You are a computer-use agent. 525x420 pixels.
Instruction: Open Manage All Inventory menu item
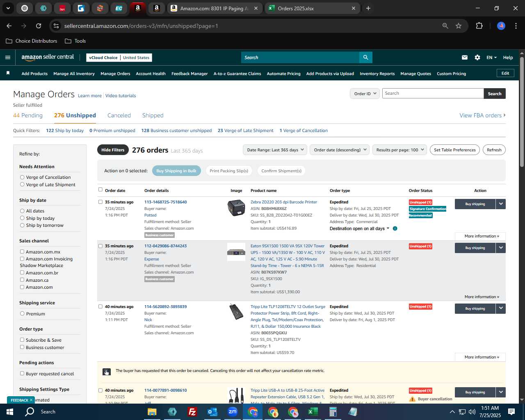point(74,74)
